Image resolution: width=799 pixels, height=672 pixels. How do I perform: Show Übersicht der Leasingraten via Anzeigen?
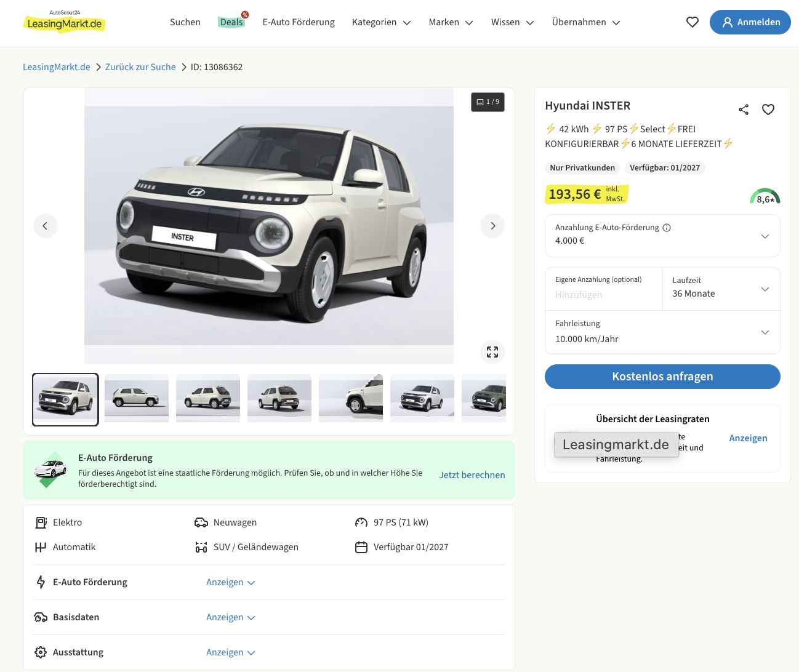tap(748, 438)
